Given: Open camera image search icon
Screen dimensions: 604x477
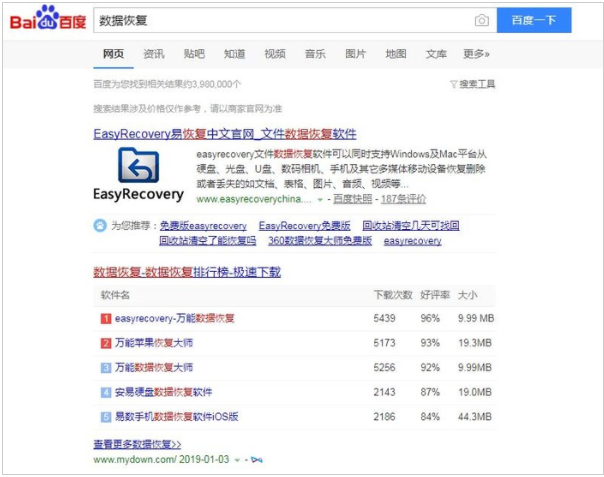Looking at the screenshot, I should [x=482, y=21].
